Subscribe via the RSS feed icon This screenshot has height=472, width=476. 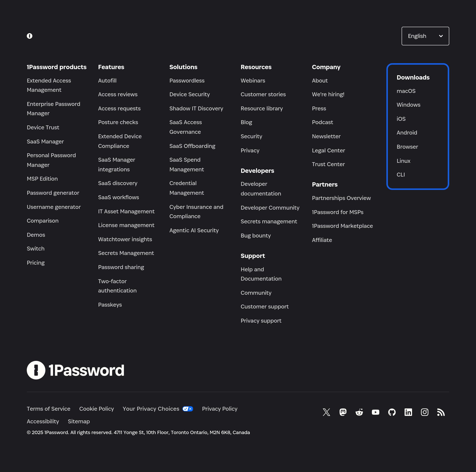click(x=441, y=412)
